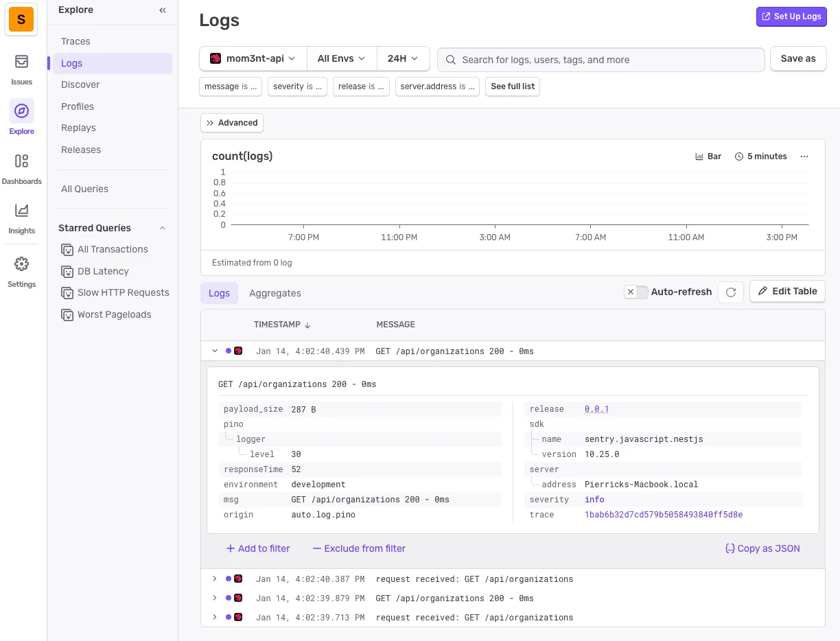Click the Set Up Logs button
The width and height of the screenshot is (840, 641).
pos(791,16)
